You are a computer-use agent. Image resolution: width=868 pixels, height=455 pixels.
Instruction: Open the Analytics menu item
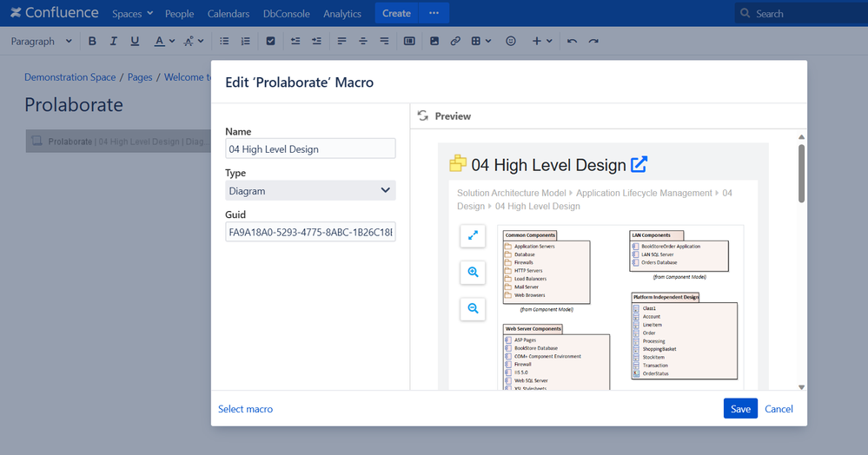coord(342,14)
